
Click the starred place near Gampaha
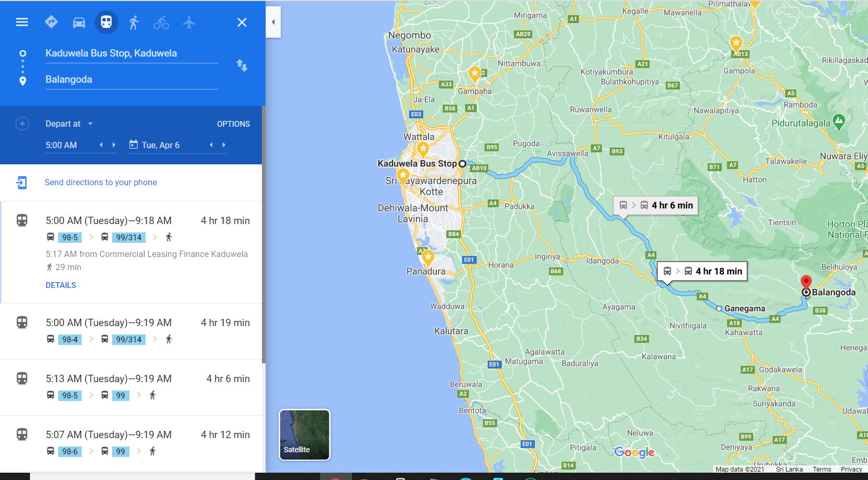[475, 74]
